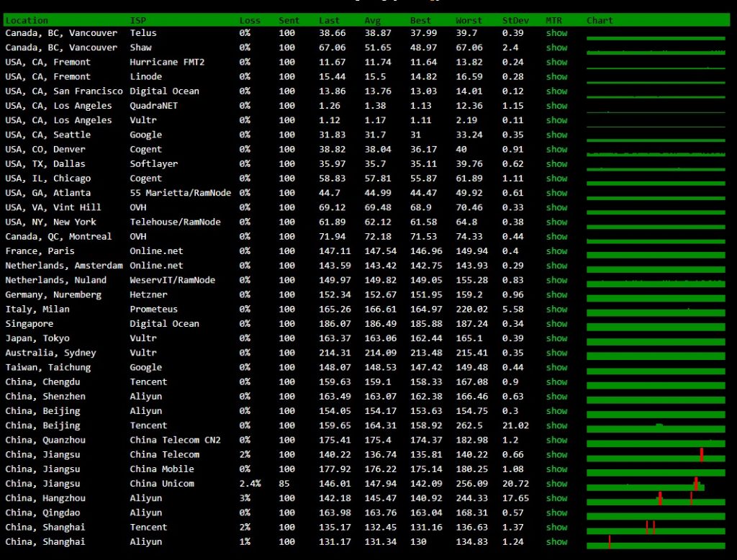Show MTR for Vultr Tokyo
Screen dimensions: 737x560
[x=556, y=338]
